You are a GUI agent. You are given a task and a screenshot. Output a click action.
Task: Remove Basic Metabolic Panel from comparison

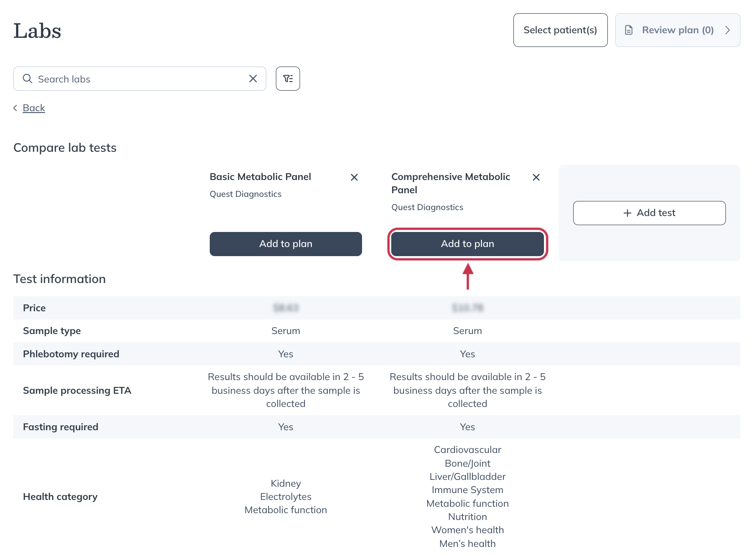click(x=354, y=177)
